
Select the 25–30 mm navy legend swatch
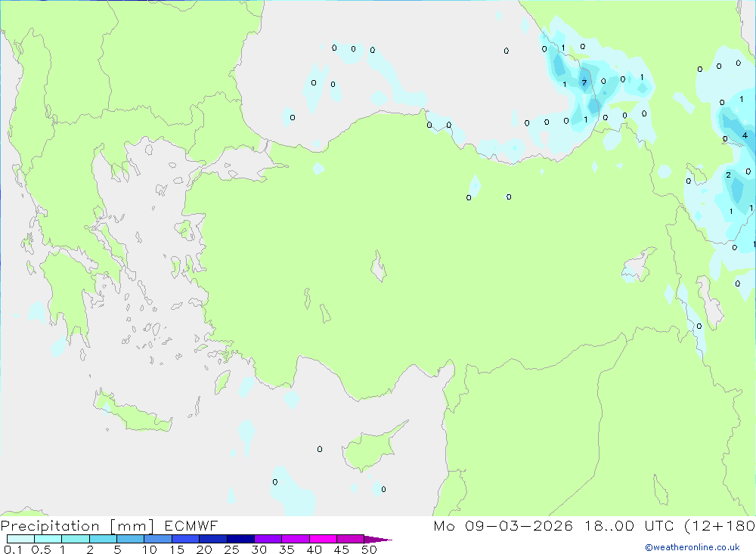click(240, 539)
